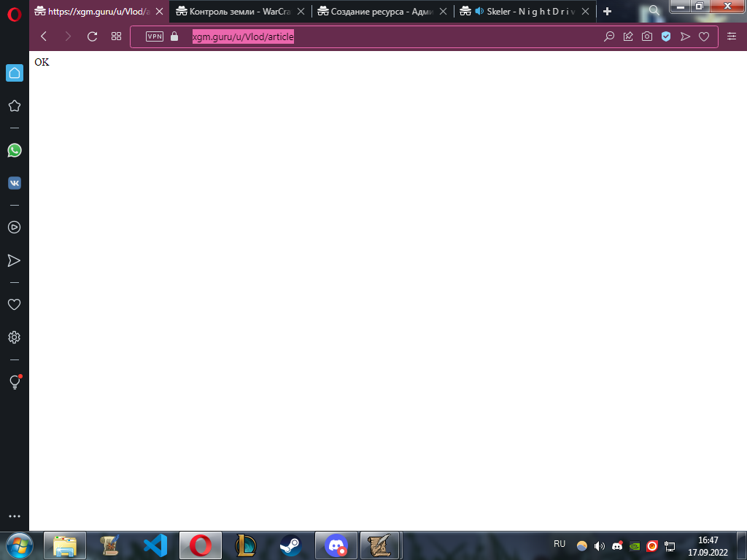Take a snapshot with the camera icon
Image resolution: width=747 pixels, height=560 pixels.
point(647,36)
